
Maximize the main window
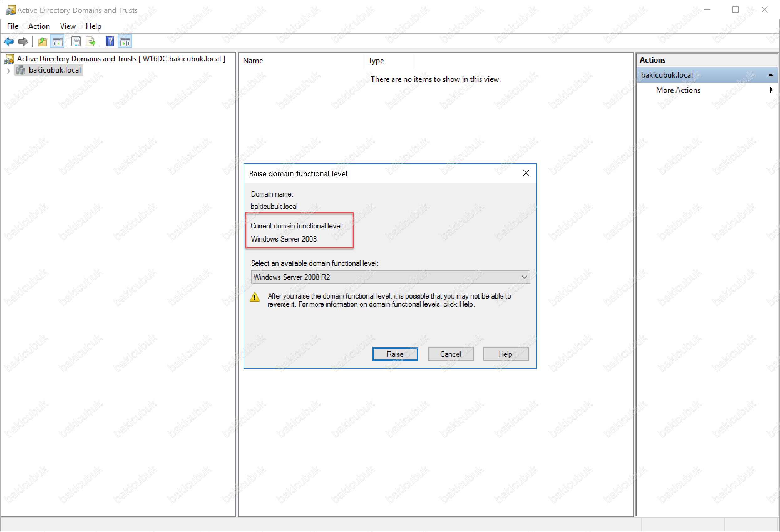click(736, 10)
